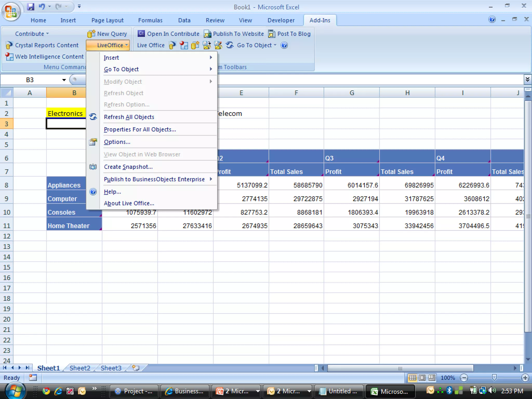This screenshot has height=399, width=532.
Task: Go to last sheet navigation arrow
Action: click(x=27, y=368)
